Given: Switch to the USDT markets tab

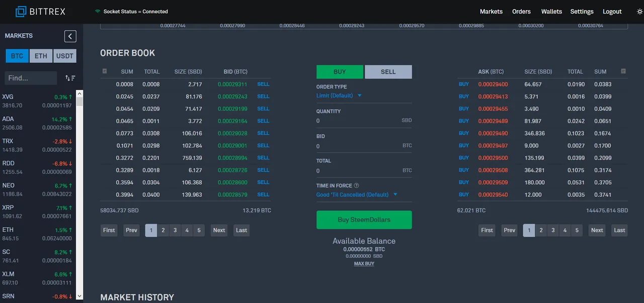Looking at the screenshot, I should pyautogui.click(x=65, y=56).
